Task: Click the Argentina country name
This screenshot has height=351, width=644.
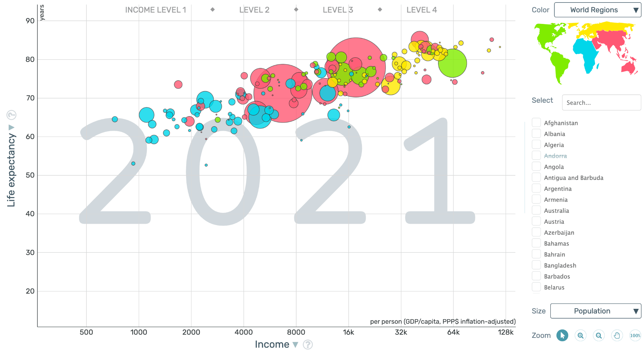Action: [558, 189]
